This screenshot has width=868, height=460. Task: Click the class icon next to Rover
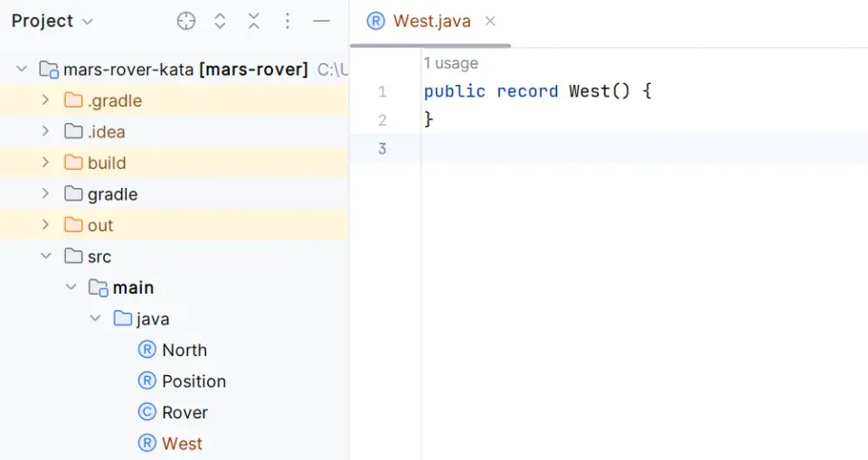tap(146, 412)
